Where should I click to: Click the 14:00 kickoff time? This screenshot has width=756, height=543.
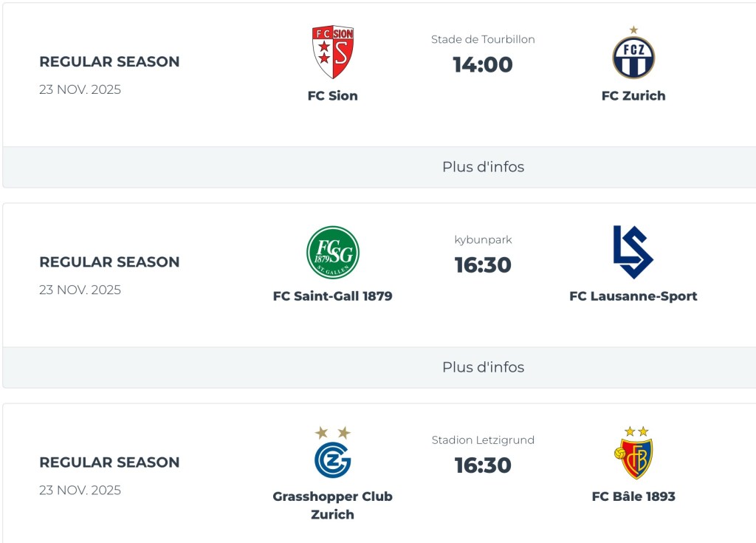click(483, 65)
